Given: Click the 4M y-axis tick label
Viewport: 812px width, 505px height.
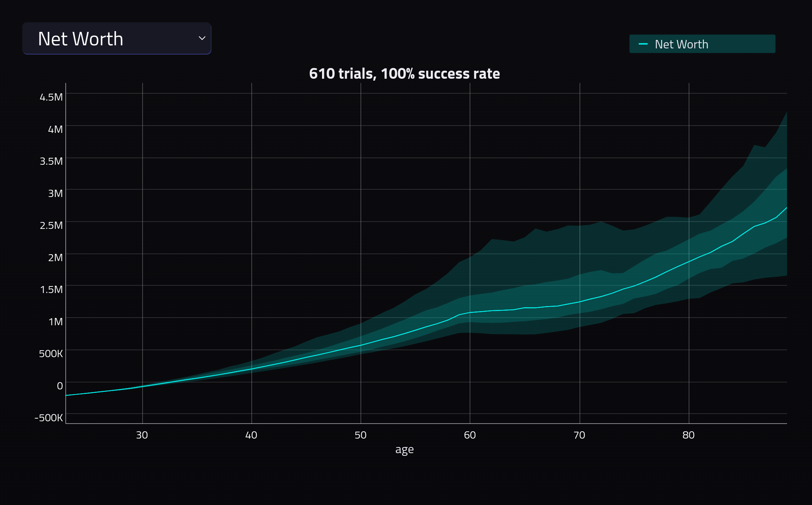Looking at the screenshot, I should click(55, 129).
